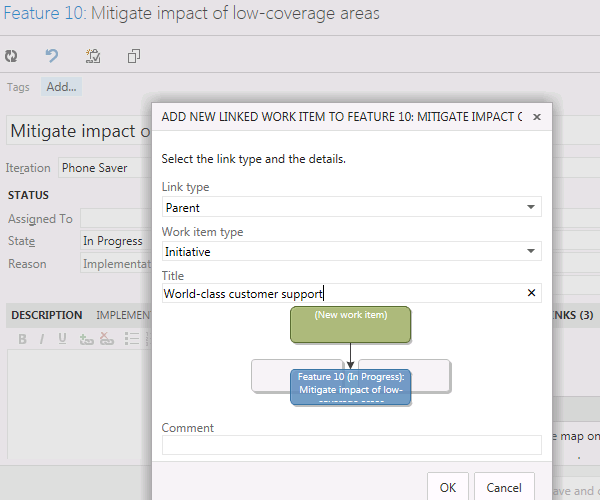600x500 pixels.
Task: Click the Assigned To field
Action: [x=116, y=218]
